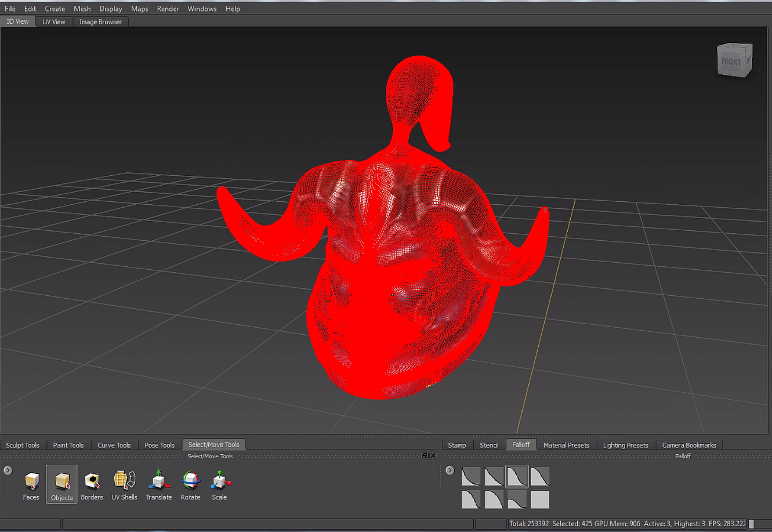The height and width of the screenshot is (532, 772).
Task: Open the Lighting Presets tab
Action: coord(625,444)
